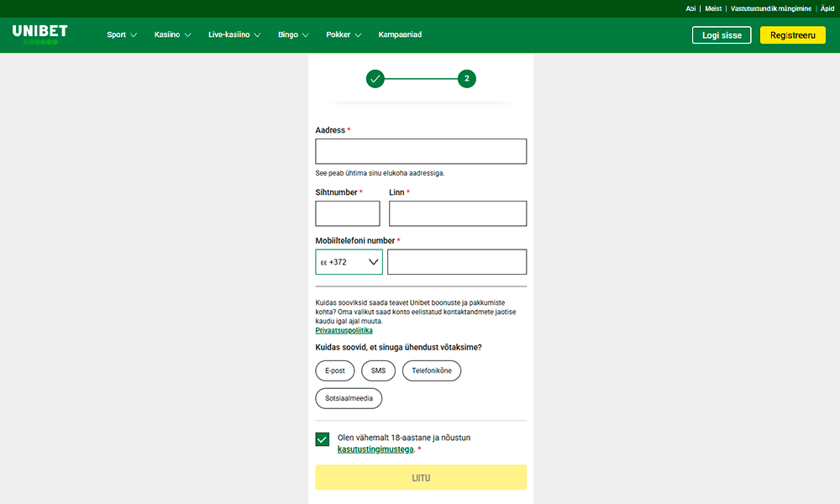This screenshot has height=504, width=840.
Task: Open the Live-kasiino dropdown menu
Action: [x=234, y=35]
